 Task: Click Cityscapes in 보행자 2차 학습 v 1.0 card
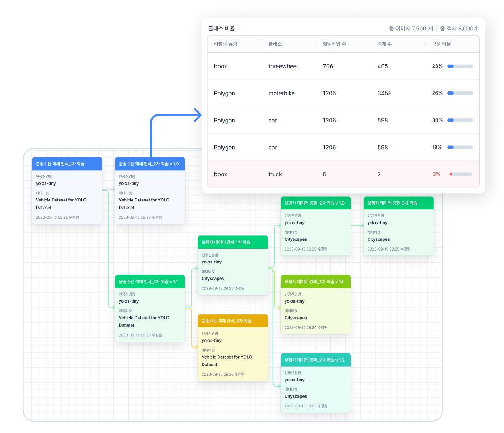tap(296, 239)
